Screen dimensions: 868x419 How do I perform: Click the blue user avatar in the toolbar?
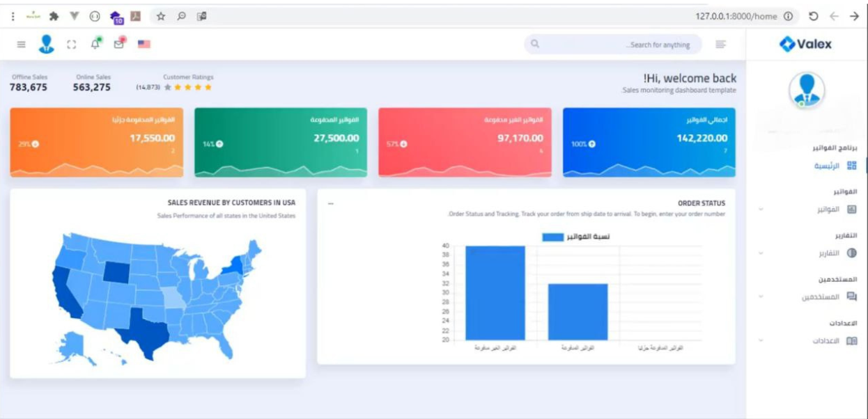tap(45, 44)
